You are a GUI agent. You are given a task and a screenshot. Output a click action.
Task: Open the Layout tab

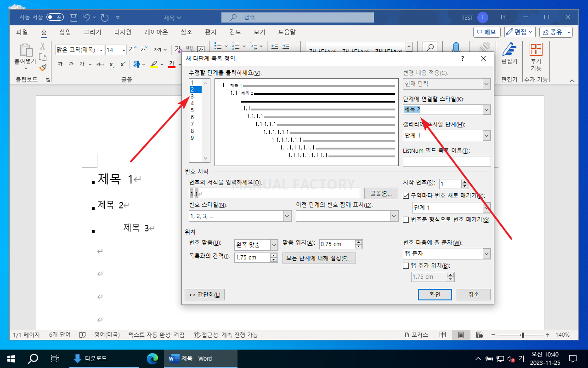(x=156, y=32)
